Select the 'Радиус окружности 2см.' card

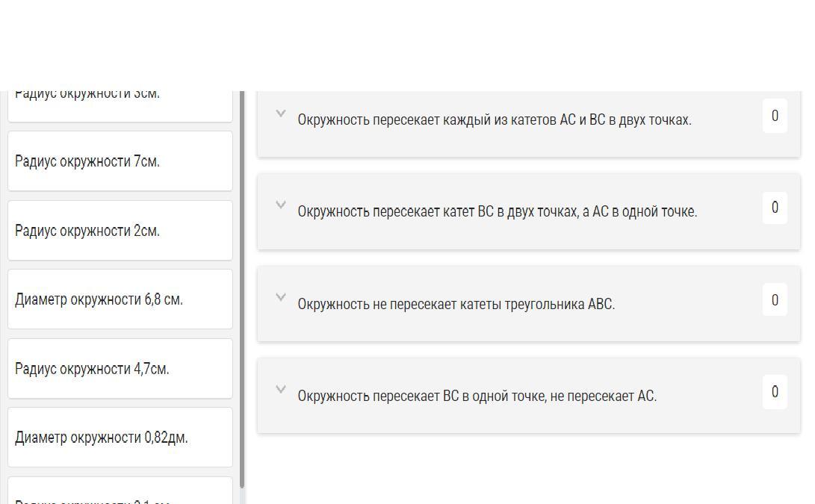click(120, 231)
